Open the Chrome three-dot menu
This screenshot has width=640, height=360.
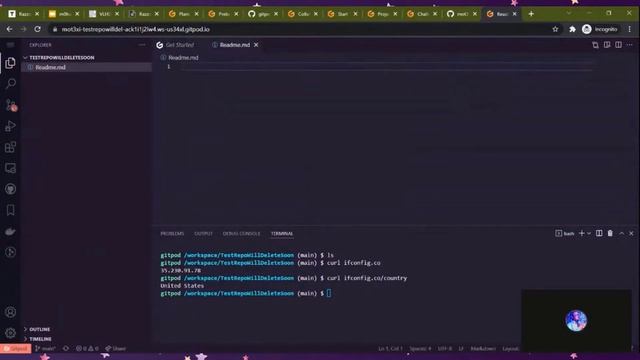click(630, 29)
